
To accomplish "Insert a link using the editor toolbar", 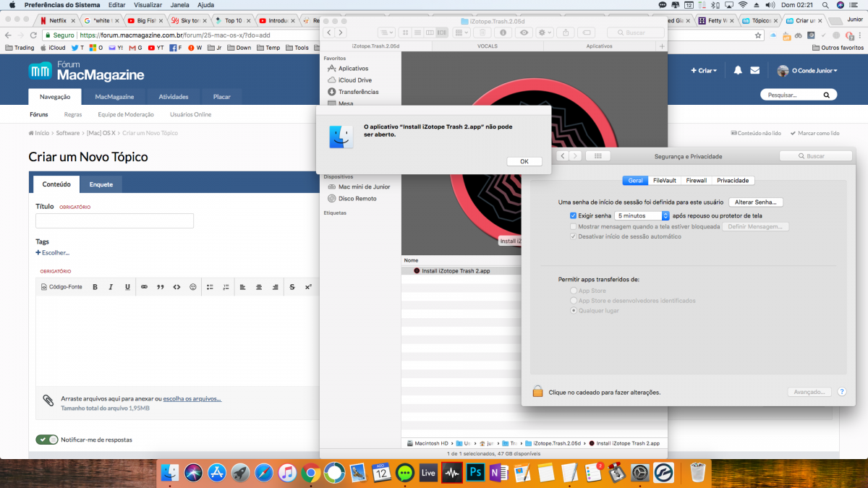I will pyautogui.click(x=144, y=287).
